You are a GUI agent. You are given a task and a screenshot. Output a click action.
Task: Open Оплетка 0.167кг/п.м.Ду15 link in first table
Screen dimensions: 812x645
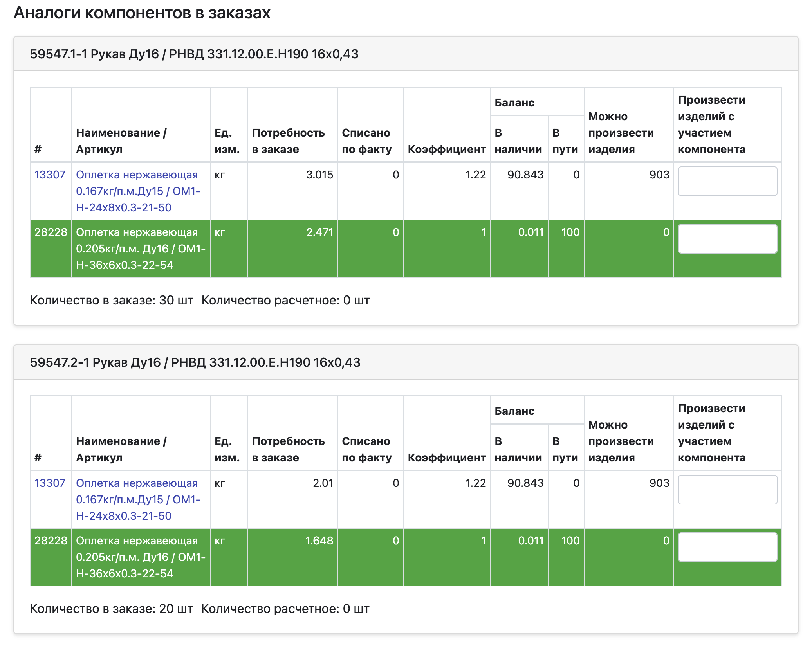[137, 191]
